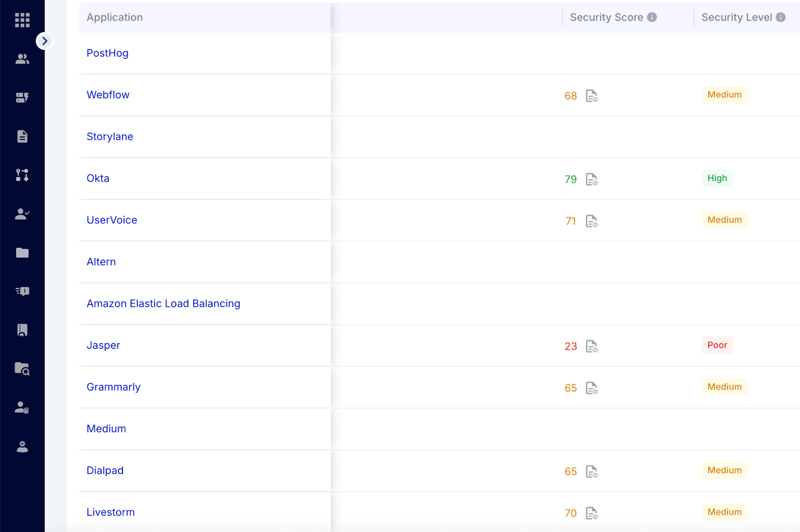Expand the sidebar with the chevron arrow
Screen dimensions: 800x532
coord(44,41)
